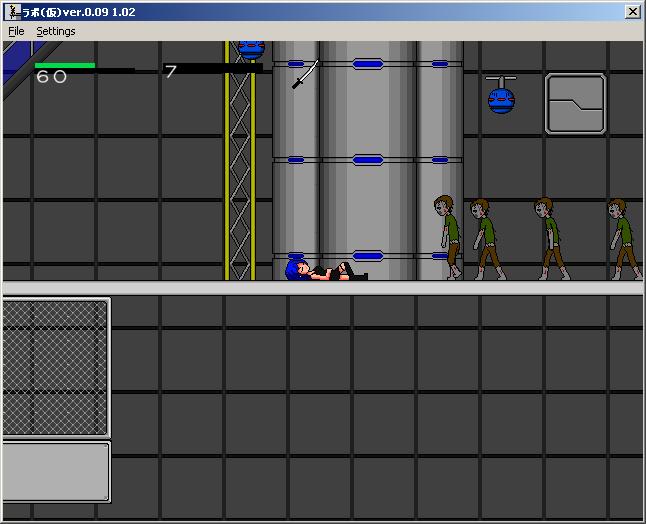This screenshot has height=524, width=646.
Task: Click the ammo counter showing 7
Action: [x=171, y=73]
